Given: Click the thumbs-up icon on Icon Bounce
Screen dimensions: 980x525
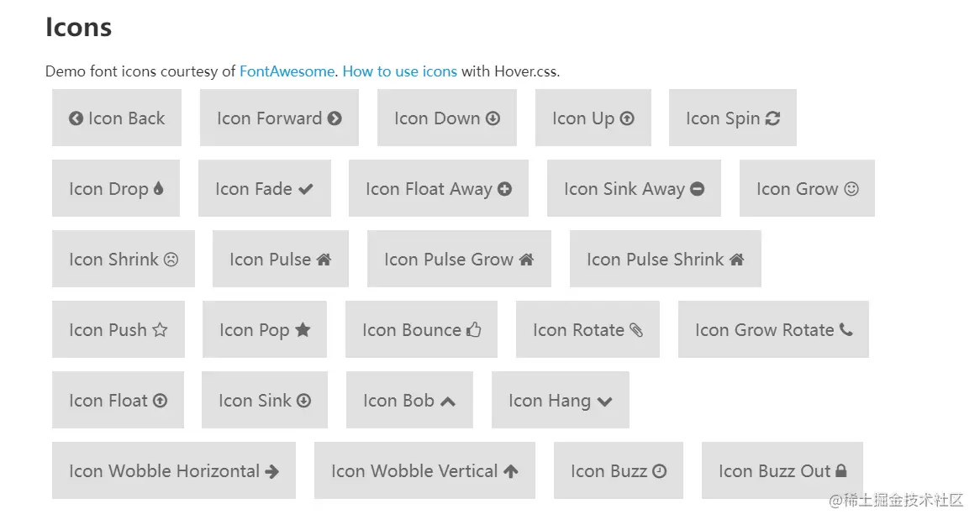Looking at the screenshot, I should point(474,330).
